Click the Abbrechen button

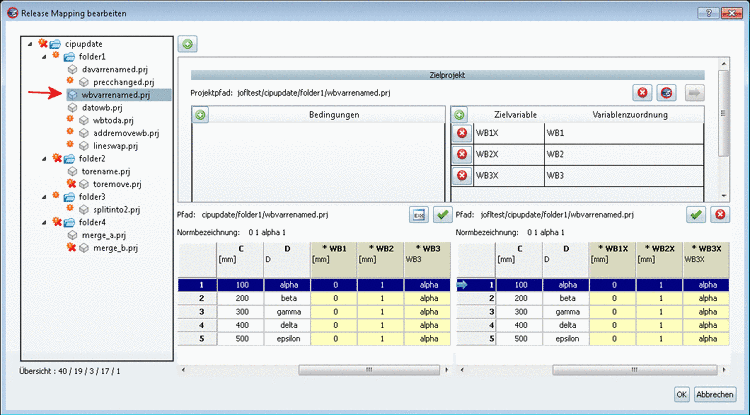click(x=716, y=395)
